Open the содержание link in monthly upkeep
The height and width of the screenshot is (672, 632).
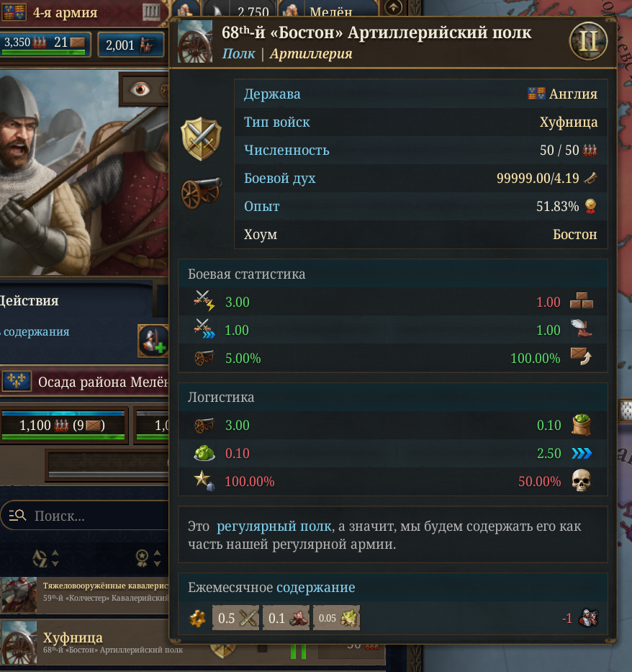pos(315,587)
